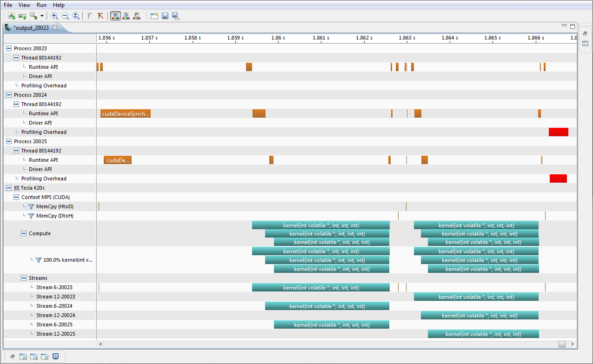593x364 pixels.
Task: Switch to the output_20023 tab
Action: pos(30,27)
